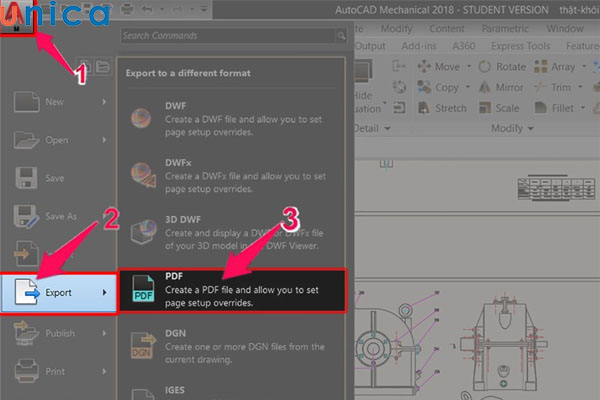Activate the Rotate tool

coord(502,67)
